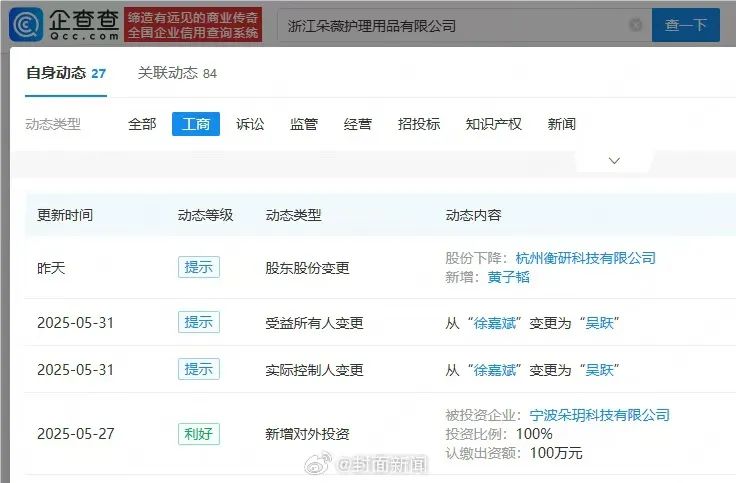Open 黄子韬 person link
The image size is (736, 483).
508,277
